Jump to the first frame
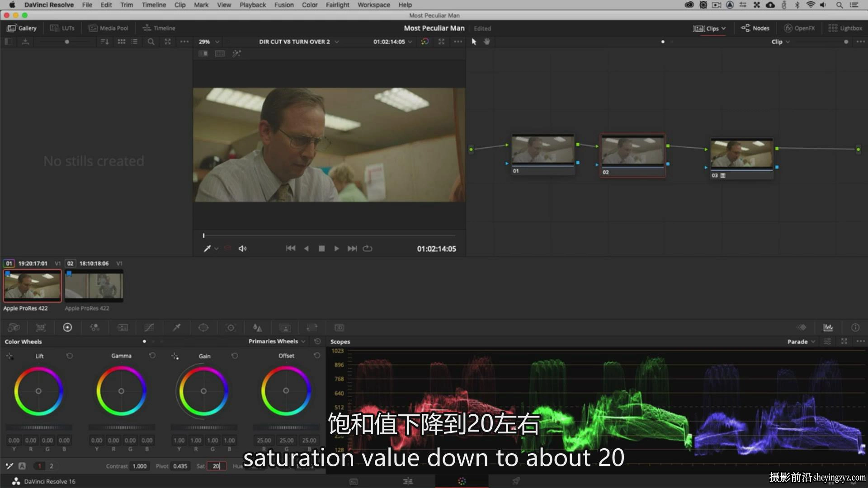 click(291, 249)
